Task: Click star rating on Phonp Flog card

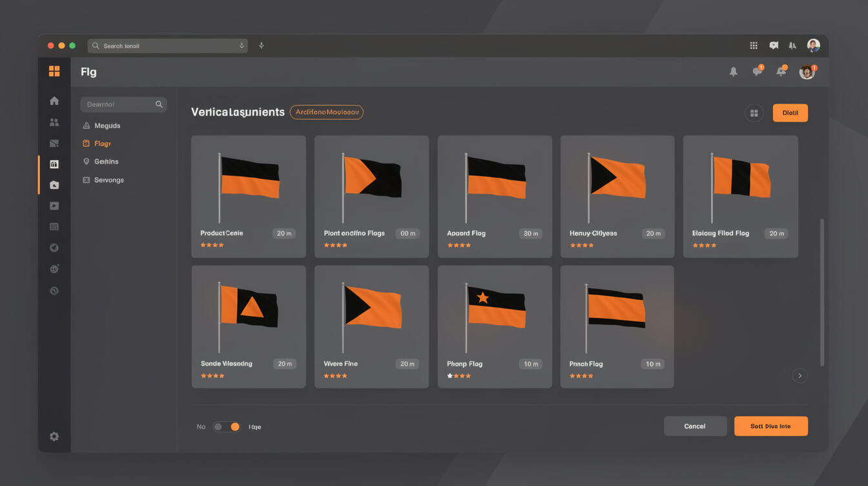Action: 459,376
